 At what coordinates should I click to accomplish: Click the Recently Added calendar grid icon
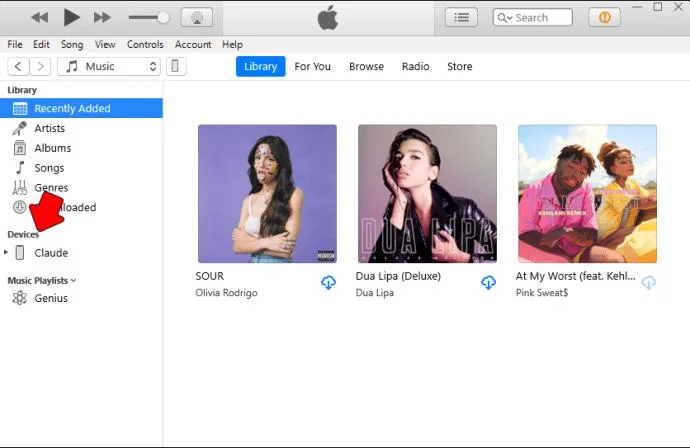point(20,108)
